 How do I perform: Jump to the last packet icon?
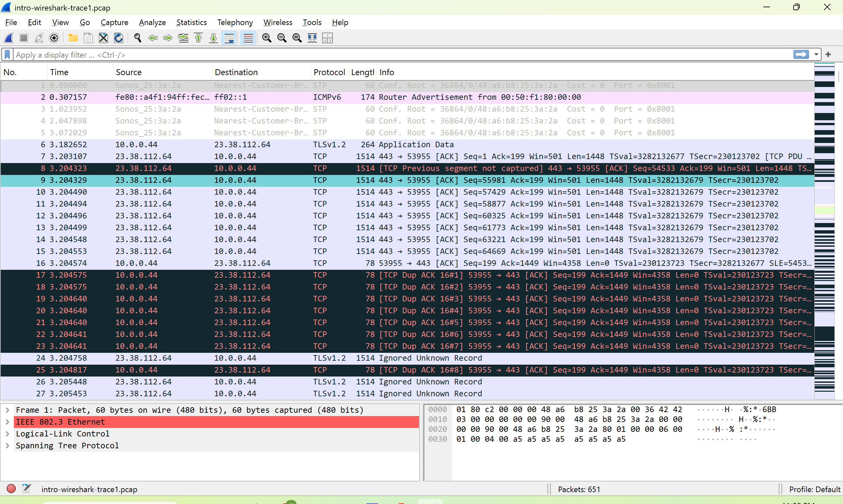213,38
